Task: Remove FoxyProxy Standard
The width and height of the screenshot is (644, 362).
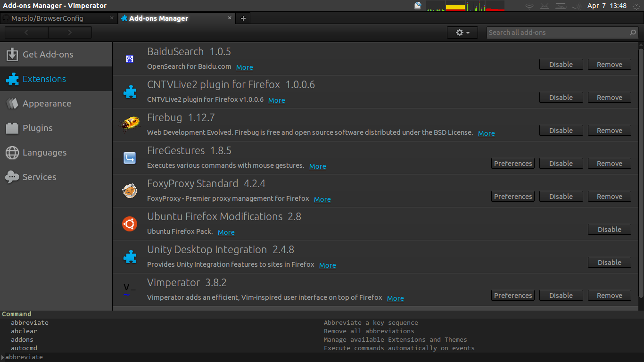Action: (610, 197)
